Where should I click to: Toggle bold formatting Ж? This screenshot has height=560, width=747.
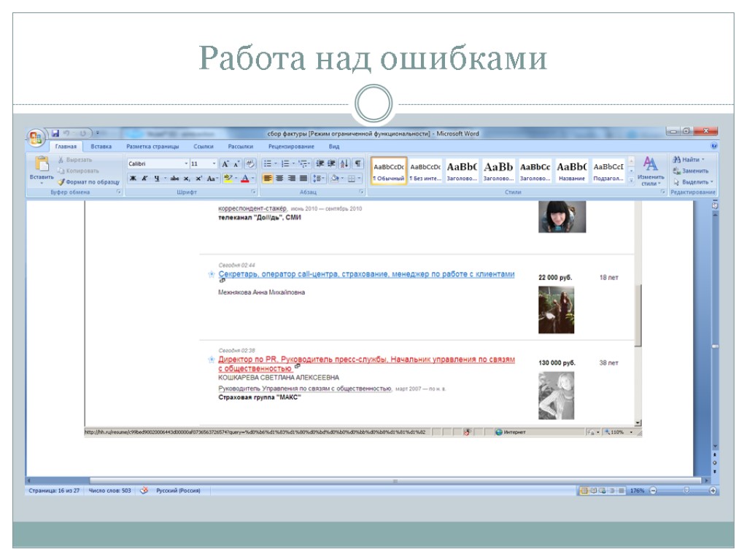coord(133,179)
